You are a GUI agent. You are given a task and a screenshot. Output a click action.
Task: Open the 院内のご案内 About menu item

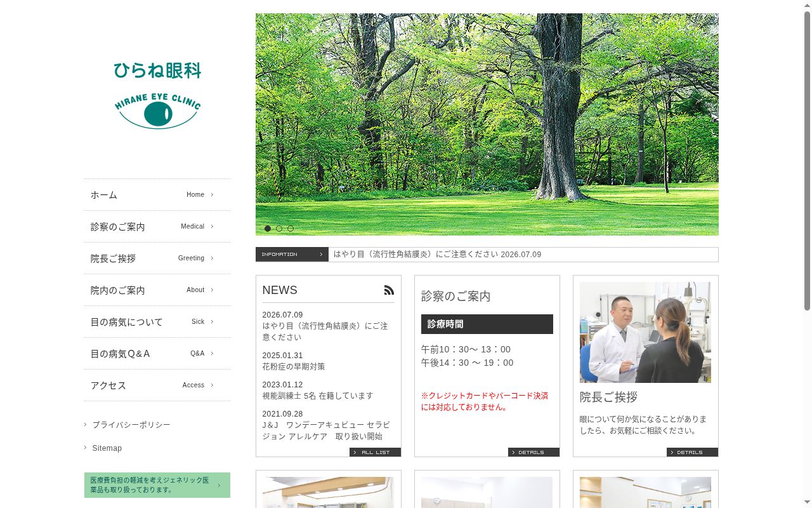[x=157, y=290]
